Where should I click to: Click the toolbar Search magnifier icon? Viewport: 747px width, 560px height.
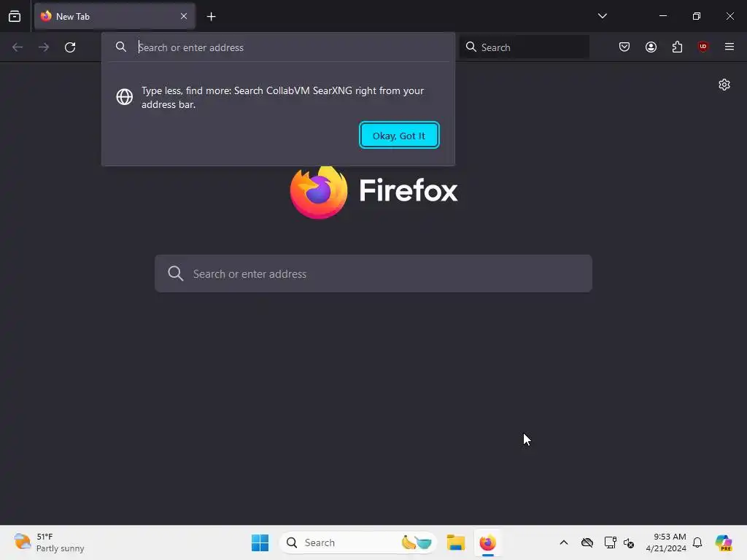471,47
